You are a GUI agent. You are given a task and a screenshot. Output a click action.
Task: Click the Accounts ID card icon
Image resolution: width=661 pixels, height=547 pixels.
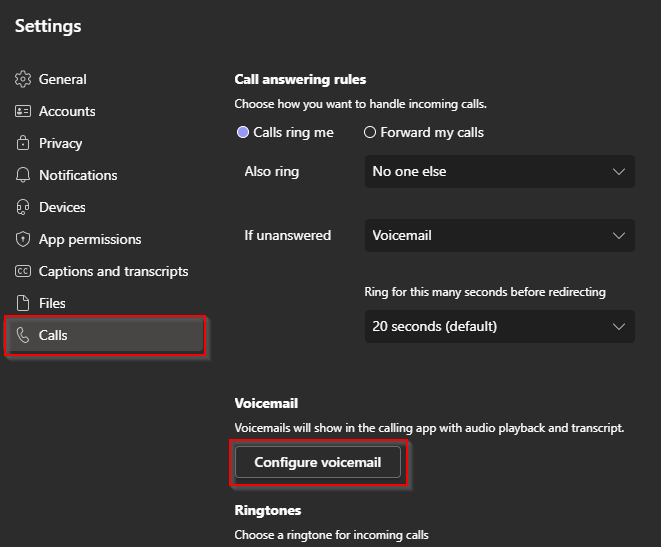coord(23,111)
